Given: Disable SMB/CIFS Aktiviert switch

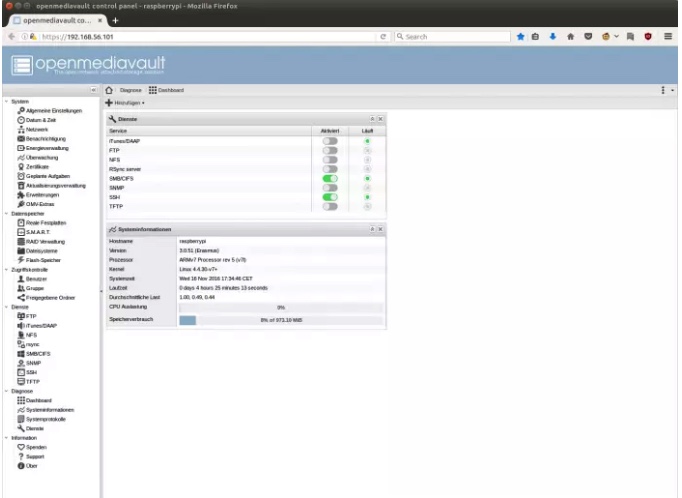Looking at the screenshot, I should tap(330, 178).
